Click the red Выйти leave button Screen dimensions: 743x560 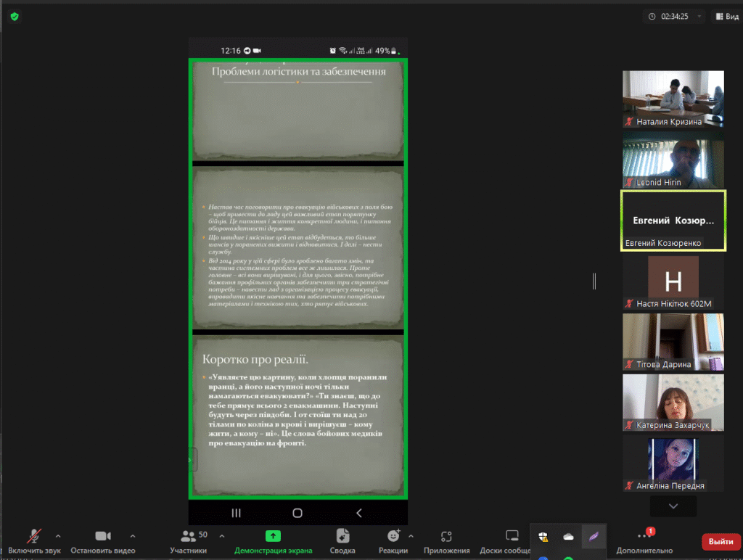[x=721, y=542]
